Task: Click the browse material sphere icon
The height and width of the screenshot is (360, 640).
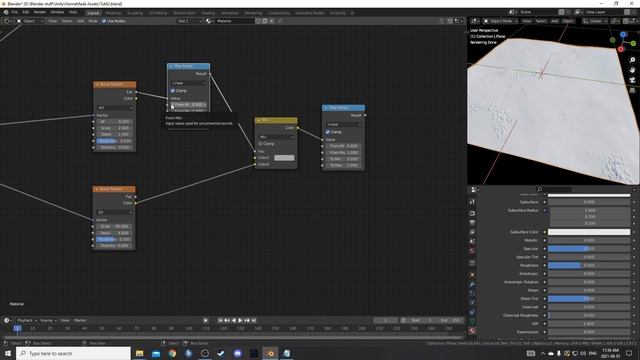Action: click(209, 21)
